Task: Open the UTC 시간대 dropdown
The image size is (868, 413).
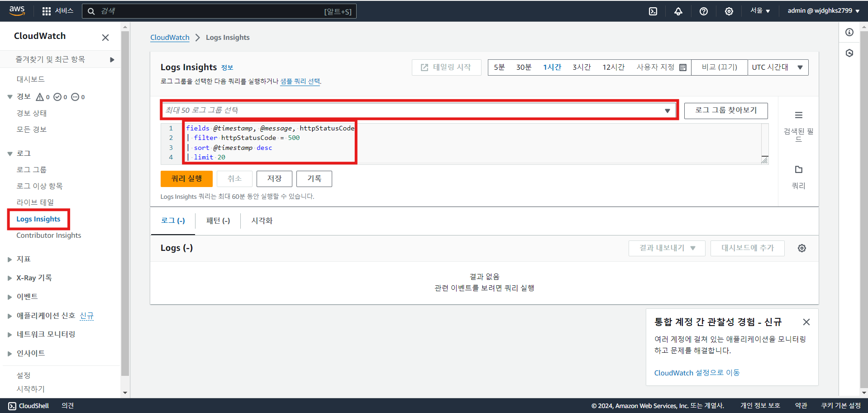Action: [778, 67]
